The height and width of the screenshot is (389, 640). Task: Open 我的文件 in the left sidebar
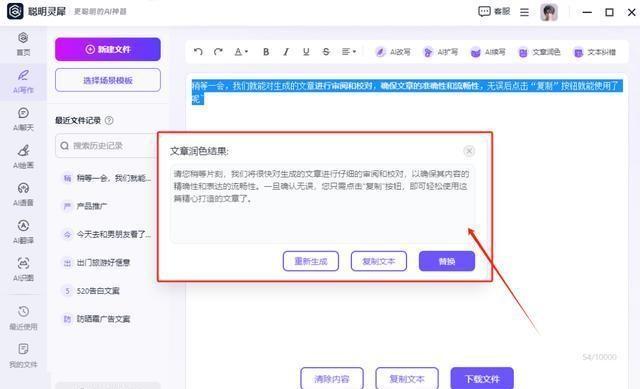[23, 355]
